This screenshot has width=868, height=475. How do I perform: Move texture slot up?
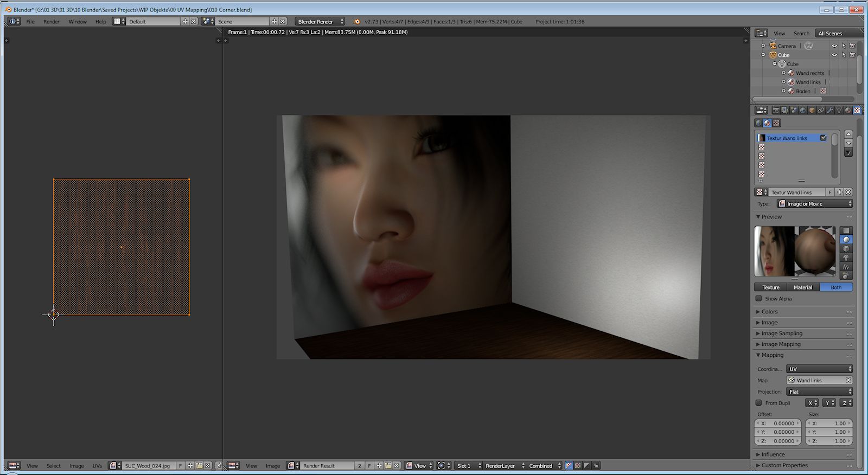tap(848, 134)
